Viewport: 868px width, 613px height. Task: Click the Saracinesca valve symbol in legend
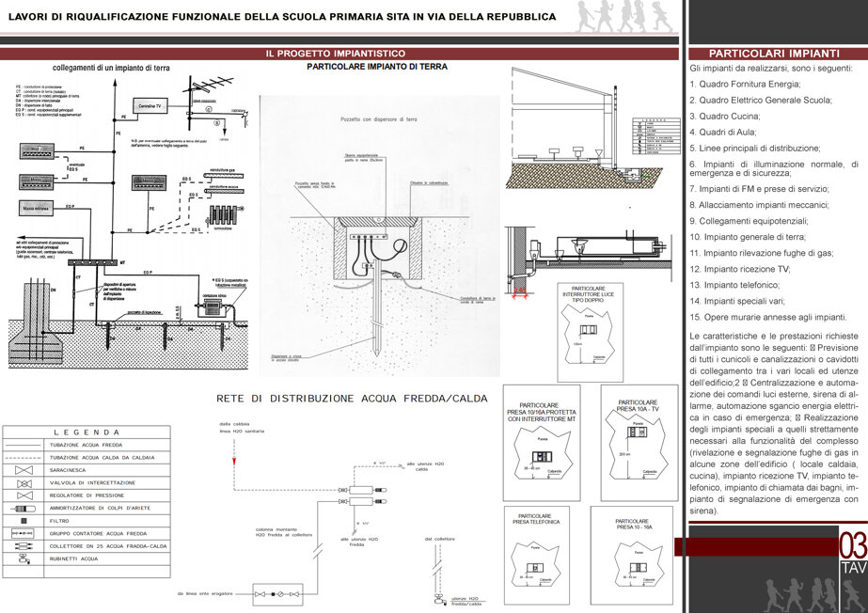(x=24, y=470)
